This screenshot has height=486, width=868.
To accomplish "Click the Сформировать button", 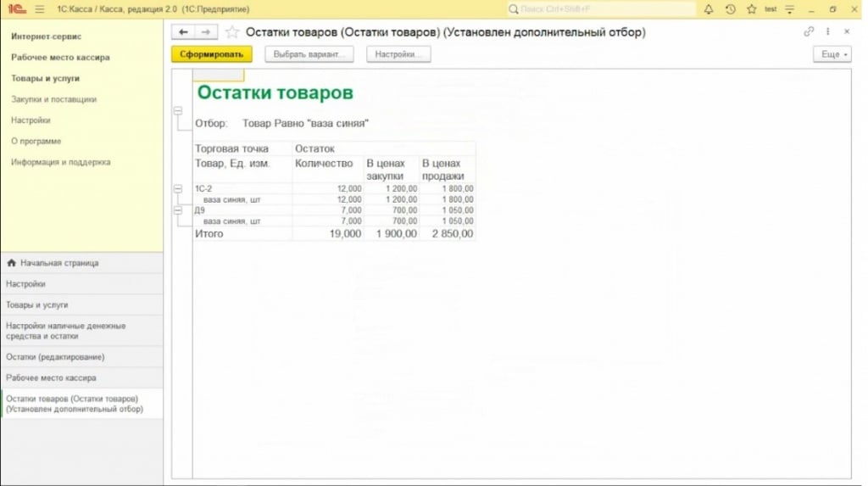I will [211, 54].
